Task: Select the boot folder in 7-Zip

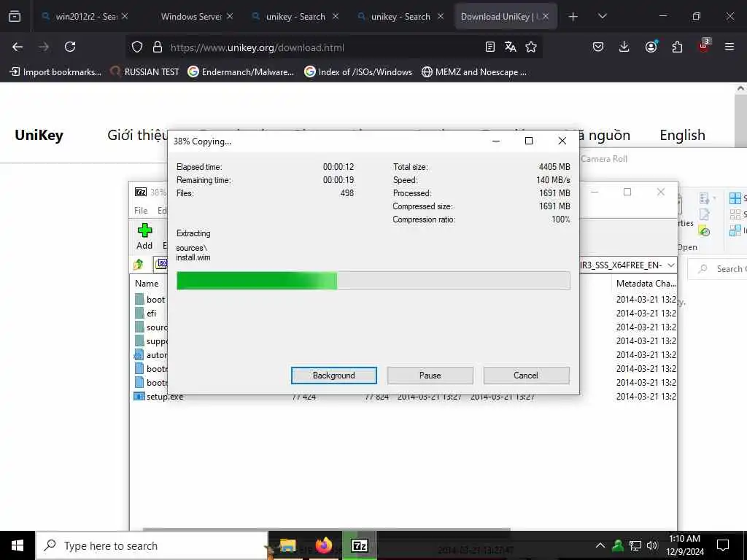Action: 150,300
